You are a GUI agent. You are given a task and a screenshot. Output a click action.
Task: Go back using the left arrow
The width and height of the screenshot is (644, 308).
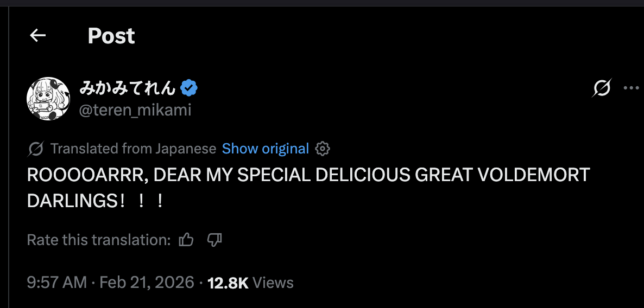pyautogui.click(x=37, y=36)
